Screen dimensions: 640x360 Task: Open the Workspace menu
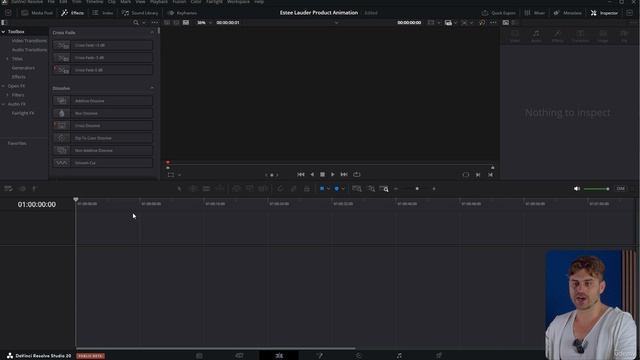click(x=238, y=2)
